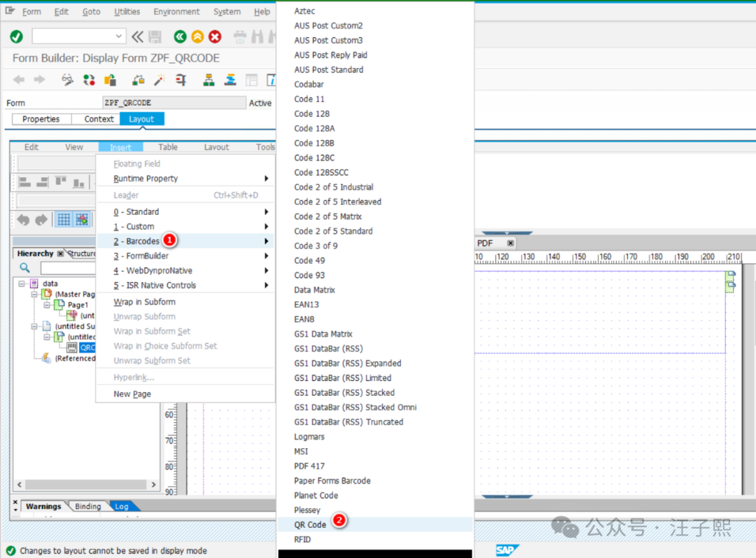The height and width of the screenshot is (558, 756).
Task: Choose Wrap in Subform menu entry
Action: click(185, 302)
